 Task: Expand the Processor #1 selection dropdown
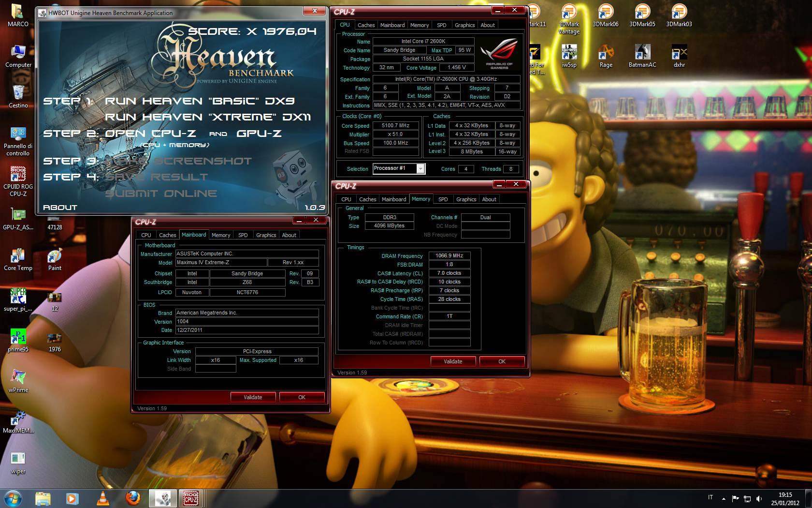[x=420, y=168]
